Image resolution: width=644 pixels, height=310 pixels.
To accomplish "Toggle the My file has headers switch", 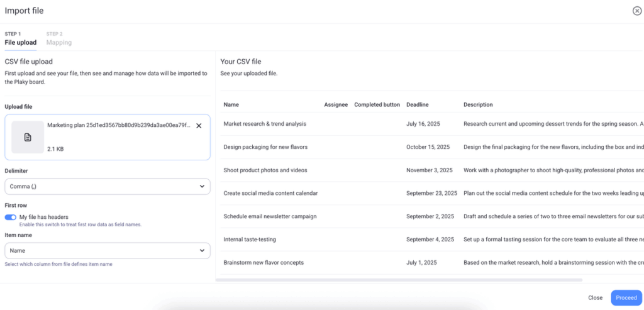I will pos(11,217).
